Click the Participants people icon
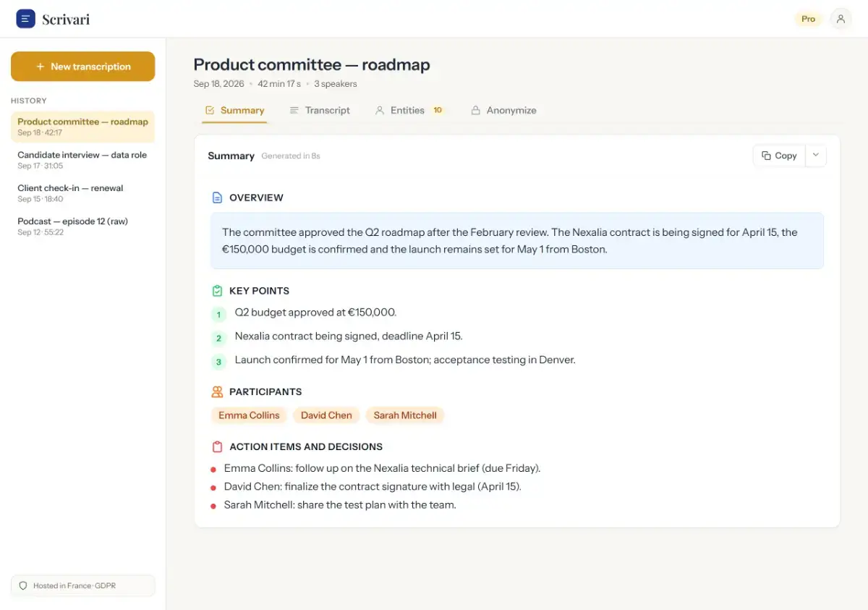 click(217, 391)
